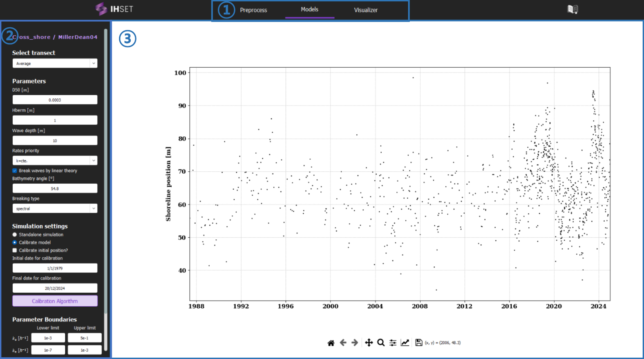Expand the Rates priority dropdown

click(55, 161)
